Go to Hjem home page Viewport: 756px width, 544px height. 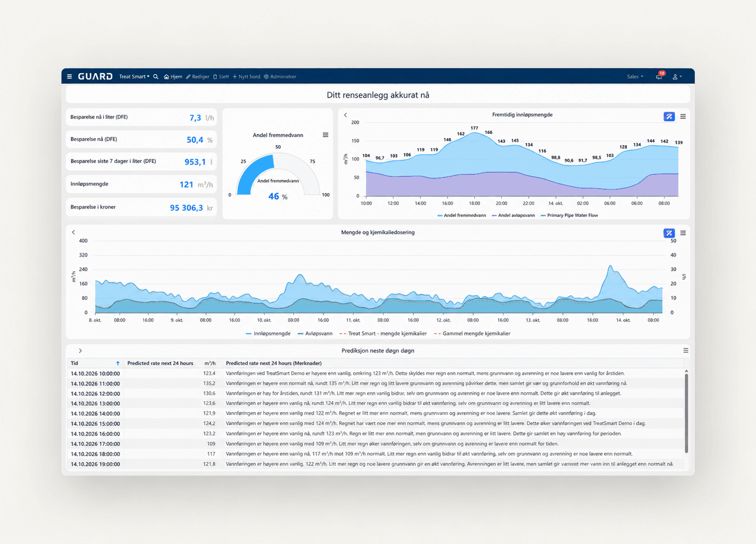coord(173,77)
